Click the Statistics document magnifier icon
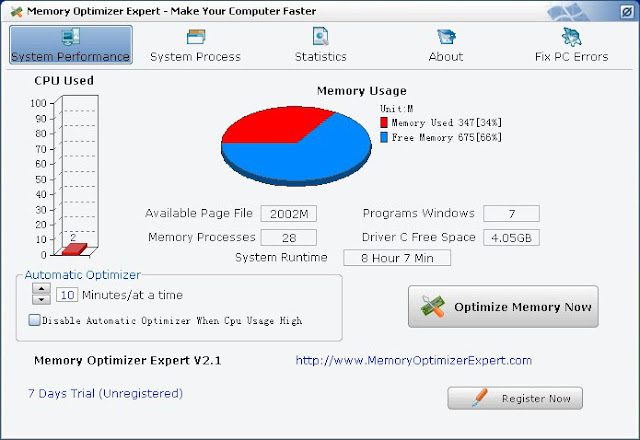 pyautogui.click(x=320, y=36)
